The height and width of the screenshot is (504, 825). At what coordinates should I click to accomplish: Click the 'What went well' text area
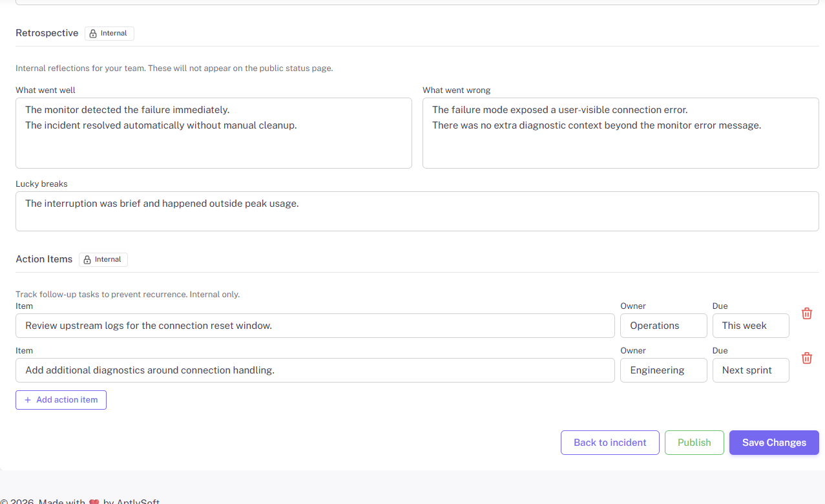tap(213, 132)
